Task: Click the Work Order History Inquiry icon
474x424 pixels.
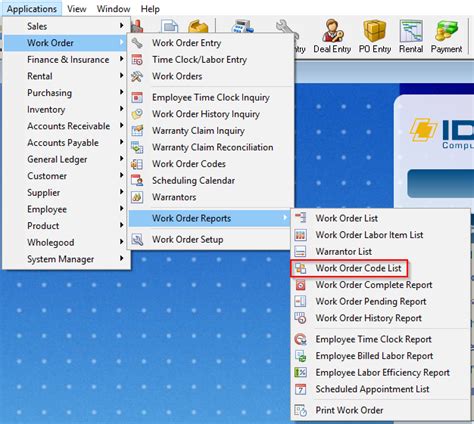Action: 137,114
